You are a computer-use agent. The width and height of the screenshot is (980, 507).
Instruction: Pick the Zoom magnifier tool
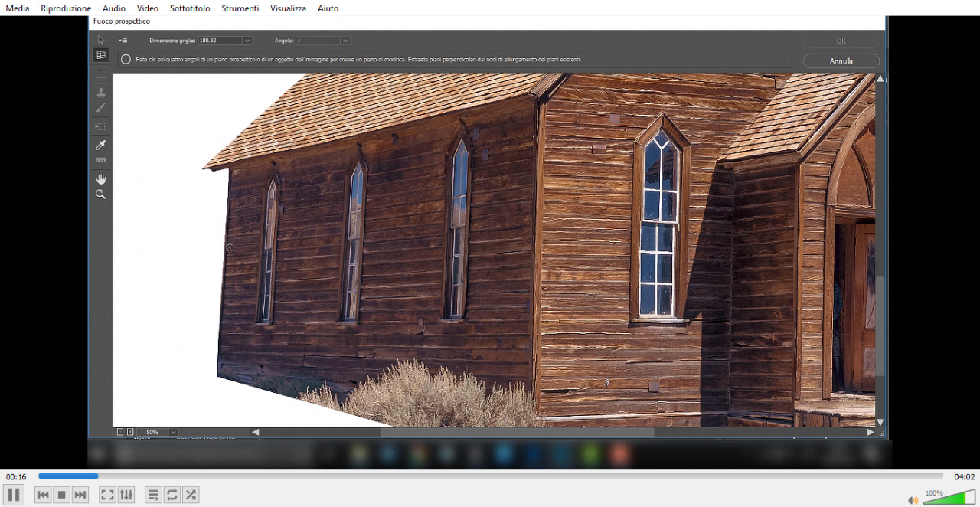tap(100, 195)
